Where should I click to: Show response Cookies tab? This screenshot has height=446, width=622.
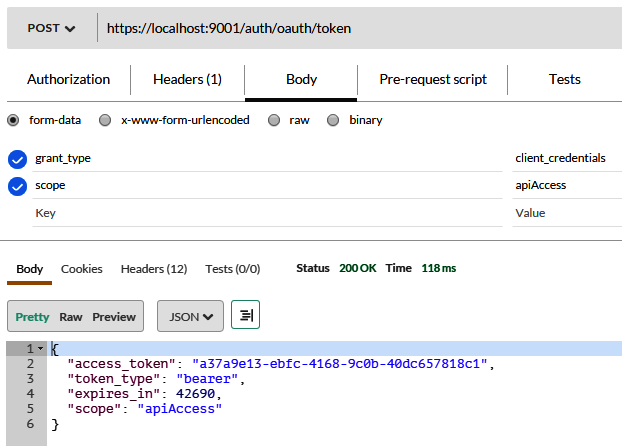pos(82,269)
